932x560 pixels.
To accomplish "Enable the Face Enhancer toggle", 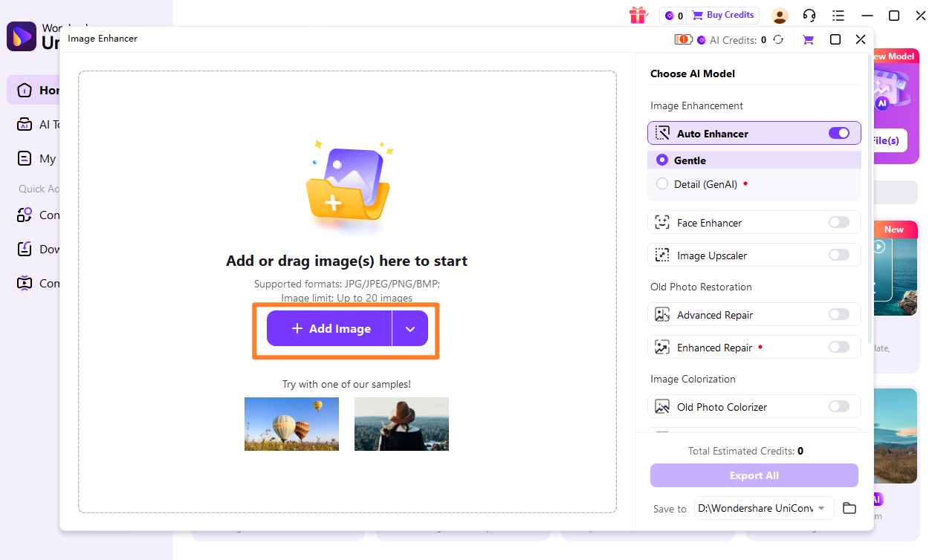I will click(x=839, y=223).
